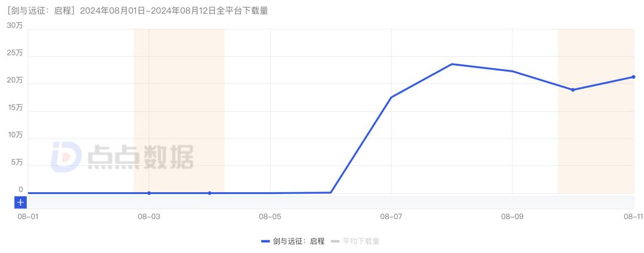Click the shaded weekend band near 08-03
Image resolution: width=644 pixels, height=253 pixels.
click(179, 107)
